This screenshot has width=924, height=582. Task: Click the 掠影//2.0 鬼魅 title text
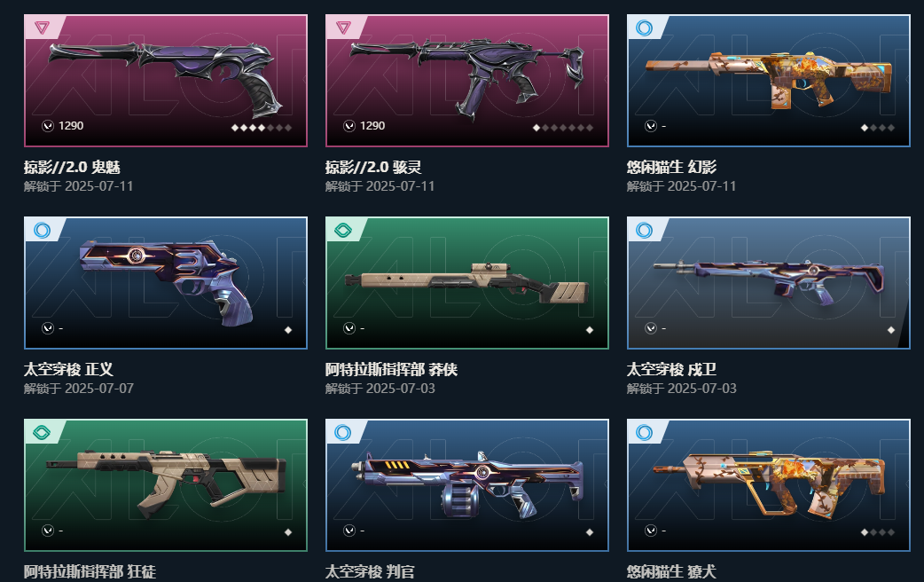[x=72, y=167]
